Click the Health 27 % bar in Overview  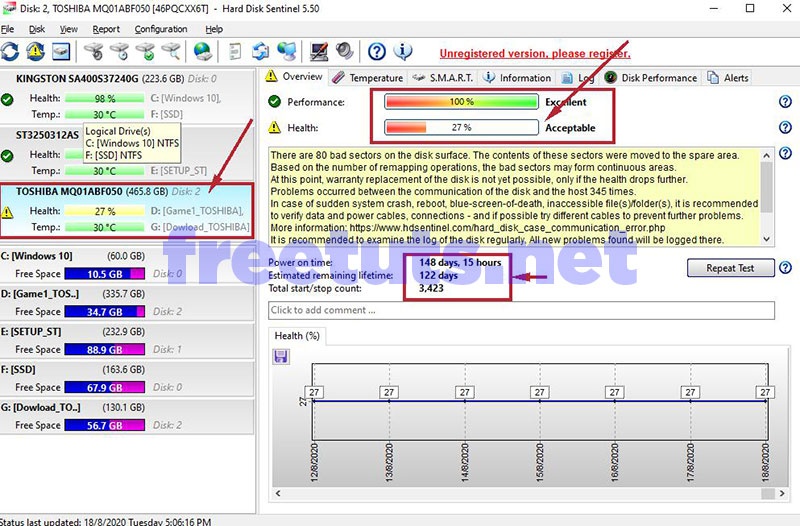coord(461,127)
